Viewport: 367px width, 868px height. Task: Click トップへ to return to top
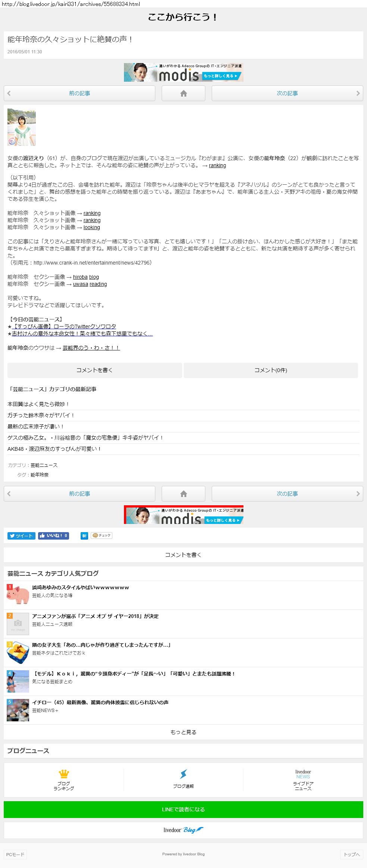tap(352, 855)
